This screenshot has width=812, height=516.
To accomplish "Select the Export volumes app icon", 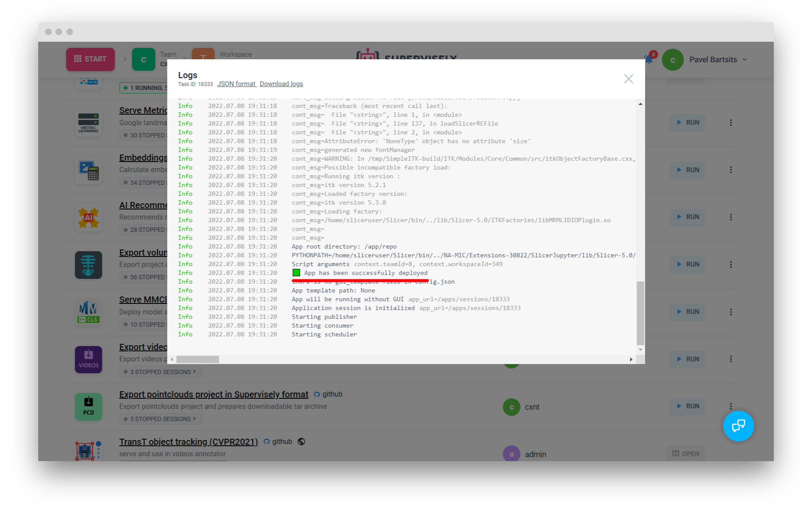I will pyautogui.click(x=88, y=265).
